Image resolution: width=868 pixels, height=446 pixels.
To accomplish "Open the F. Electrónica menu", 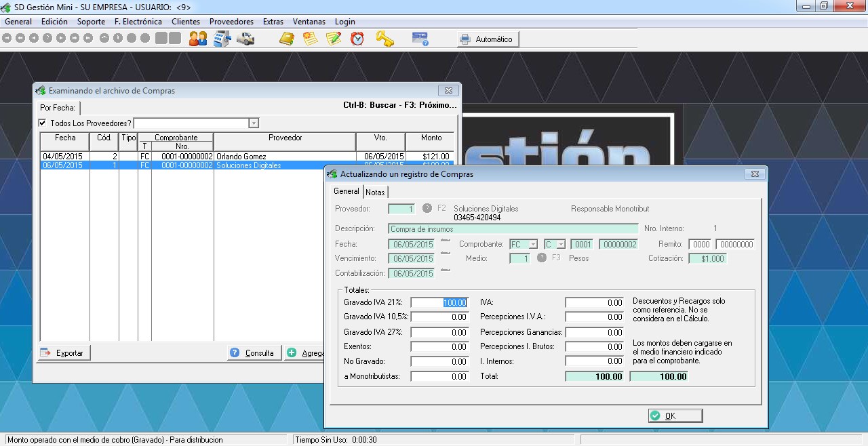I will click(138, 22).
